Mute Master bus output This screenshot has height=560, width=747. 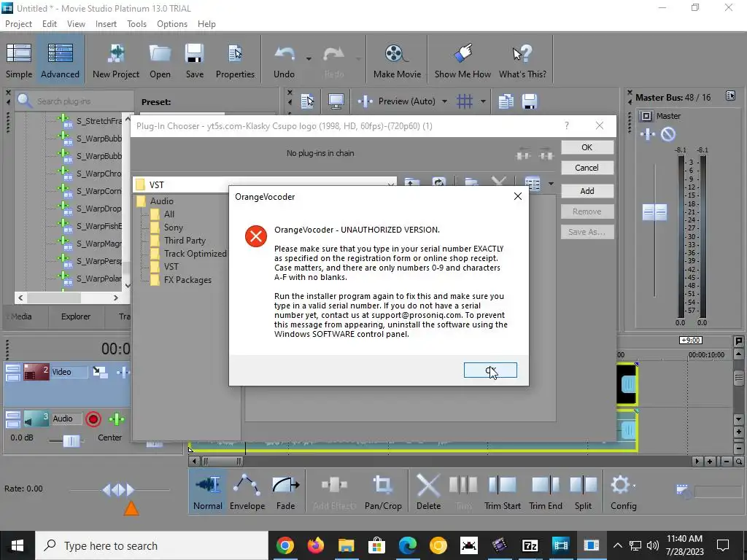(x=668, y=135)
